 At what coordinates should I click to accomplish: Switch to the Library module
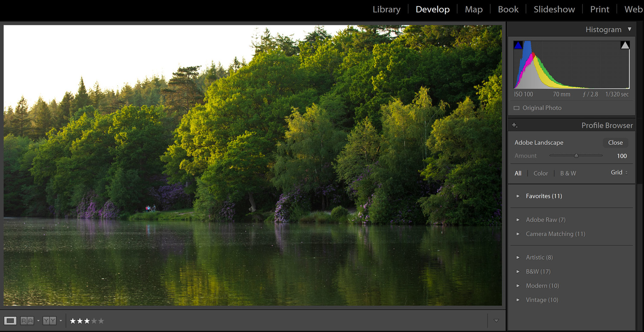386,9
